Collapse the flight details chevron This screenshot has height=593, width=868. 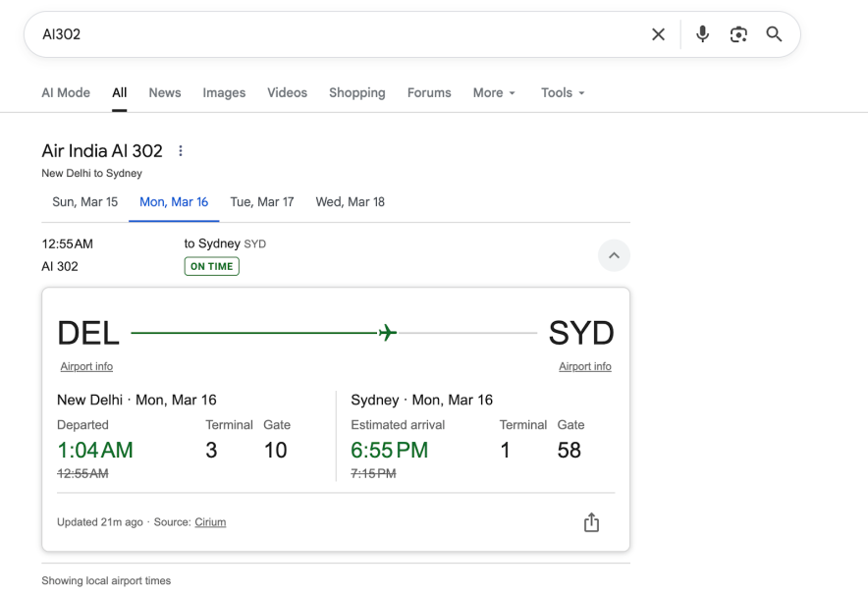tap(614, 255)
